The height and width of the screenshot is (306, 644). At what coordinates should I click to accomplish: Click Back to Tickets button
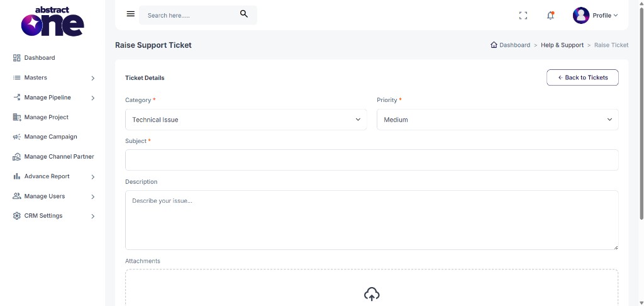(x=582, y=77)
